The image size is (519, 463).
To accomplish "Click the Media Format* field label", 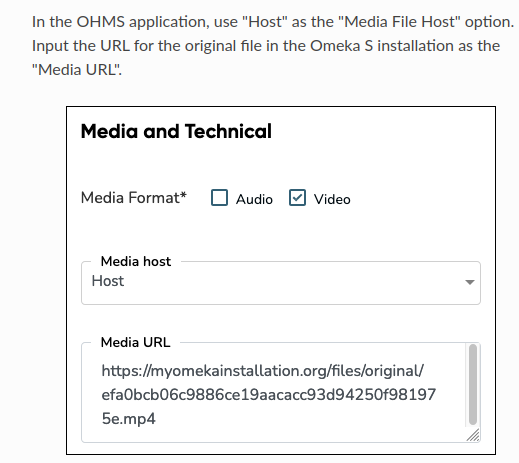I will click(134, 198).
